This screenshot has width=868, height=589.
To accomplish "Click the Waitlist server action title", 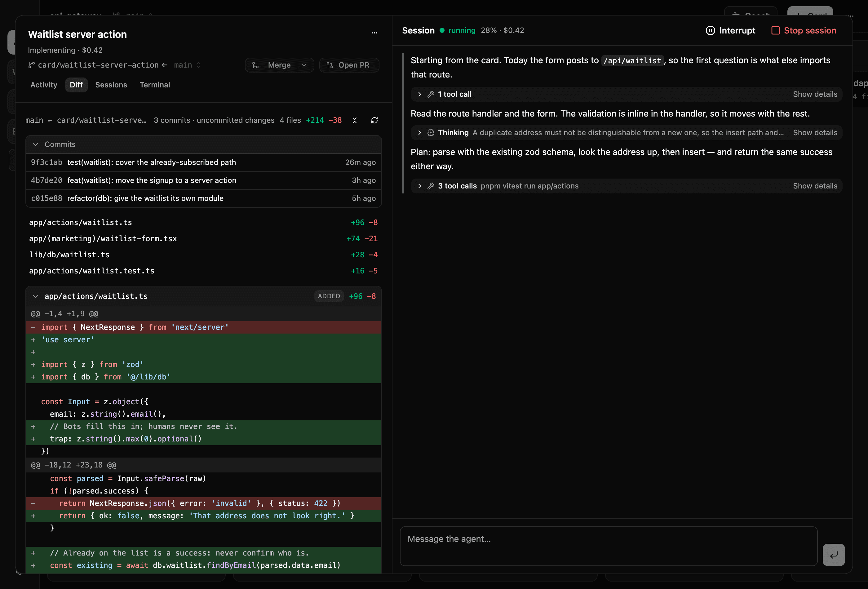I will click(x=77, y=34).
